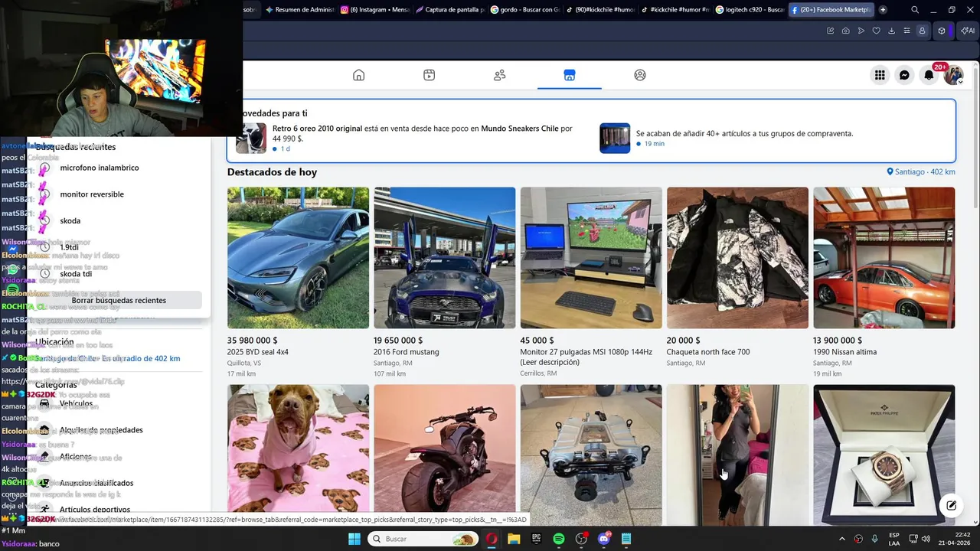Switch to the Resumen de Administración tab
Image resolution: width=980 pixels, height=551 pixels.
299,10
